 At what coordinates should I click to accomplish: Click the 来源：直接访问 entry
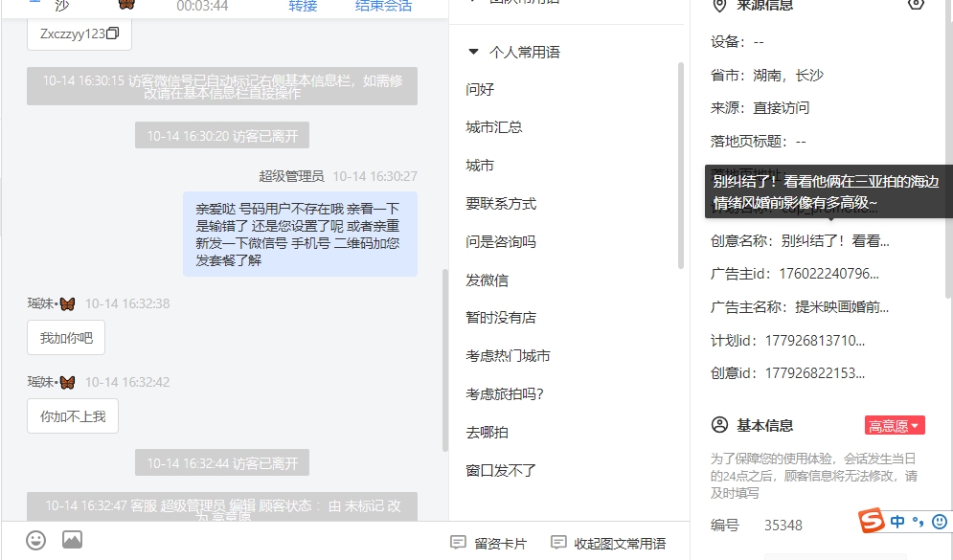pos(760,108)
